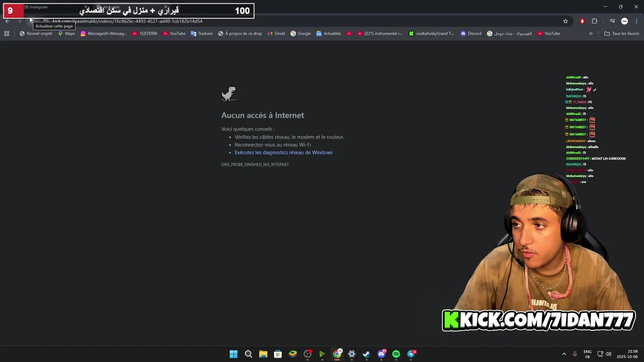The image size is (644, 362).
Task: Open the volume speaker tray icon
Action: [x=608, y=354]
